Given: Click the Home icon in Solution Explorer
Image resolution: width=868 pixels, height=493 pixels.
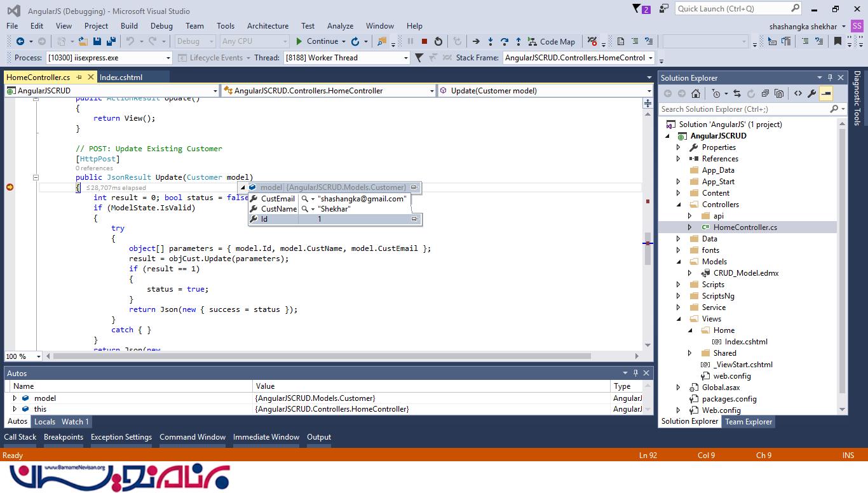Looking at the screenshot, I should pos(696,93).
